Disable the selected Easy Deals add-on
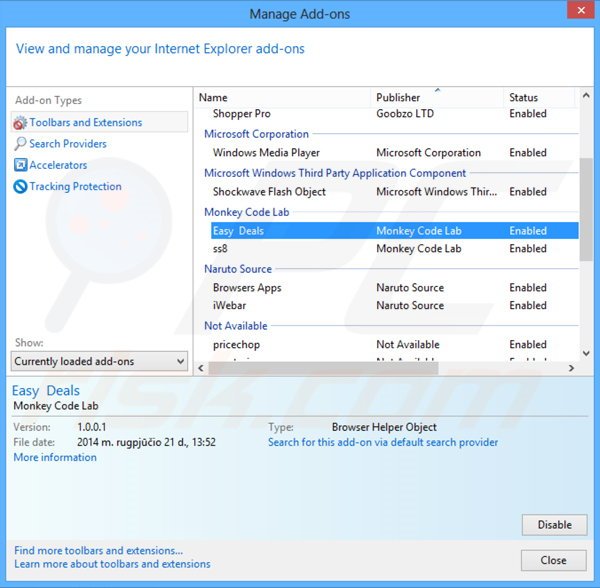Image resolution: width=600 pixels, height=588 pixels. pos(554,525)
